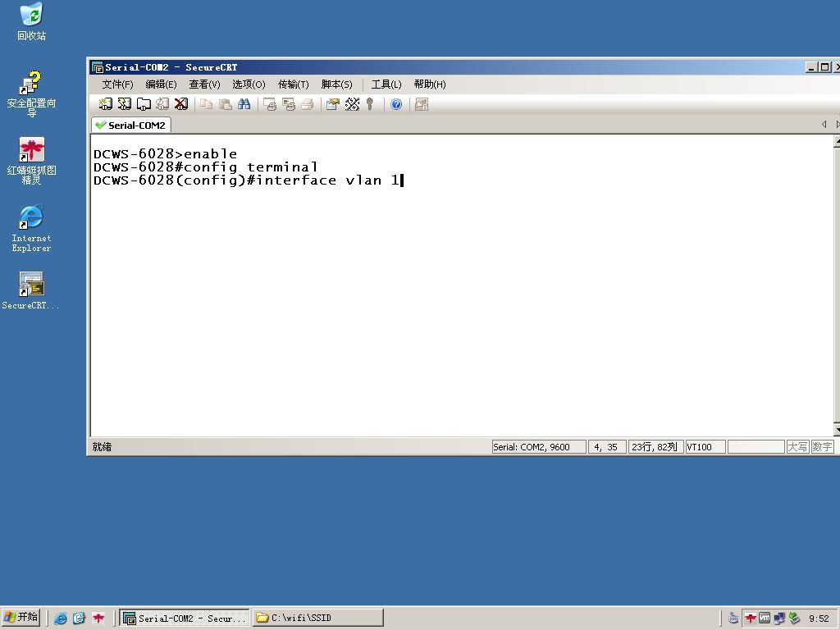The height and width of the screenshot is (630, 840).
Task: Click the taskbar clock showing 9:52
Action: coord(819,619)
